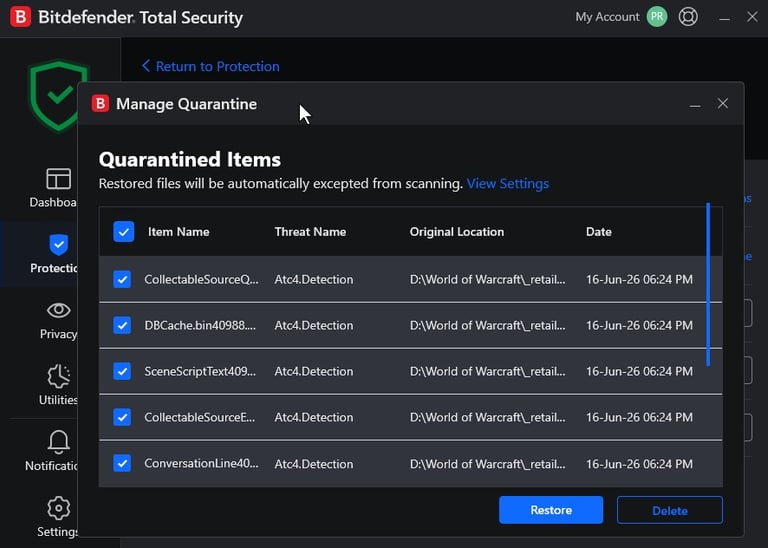Click Return to Protection link
Image resolution: width=768 pixels, height=548 pixels.
coord(211,66)
